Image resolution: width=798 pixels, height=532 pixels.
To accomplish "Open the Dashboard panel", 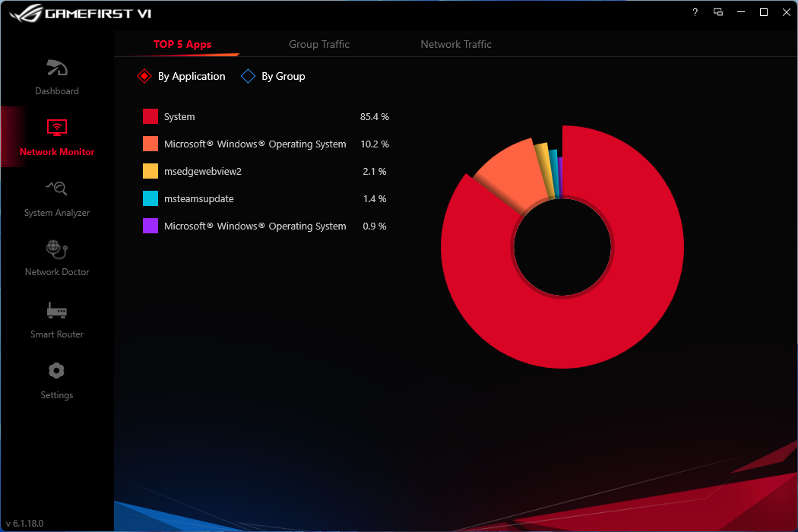I will click(x=56, y=76).
